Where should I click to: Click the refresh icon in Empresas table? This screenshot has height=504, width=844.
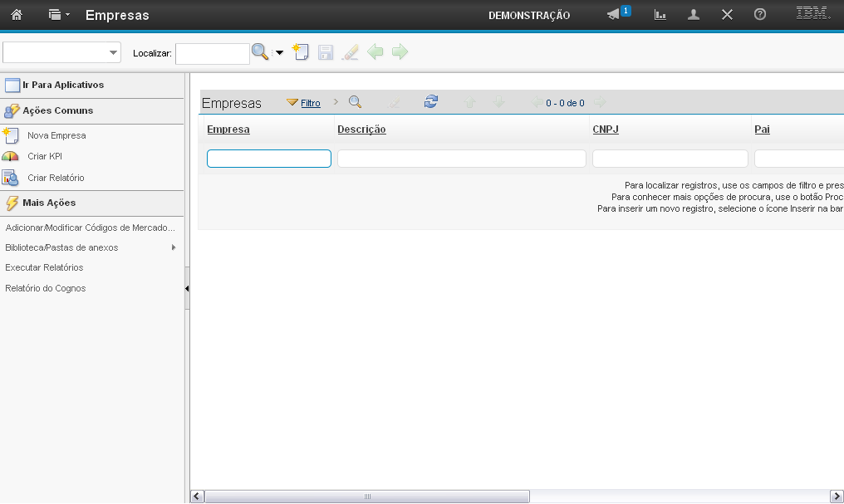(430, 102)
